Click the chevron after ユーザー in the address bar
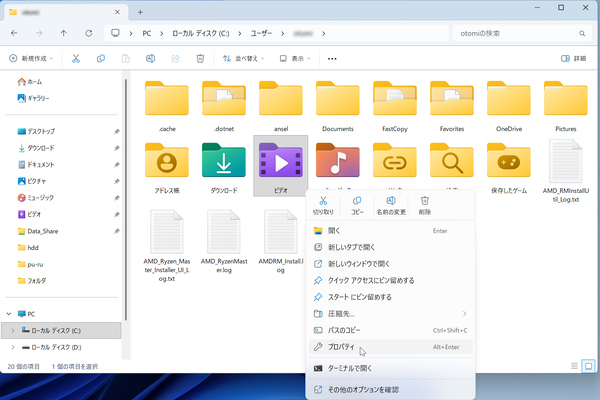 tap(282, 34)
